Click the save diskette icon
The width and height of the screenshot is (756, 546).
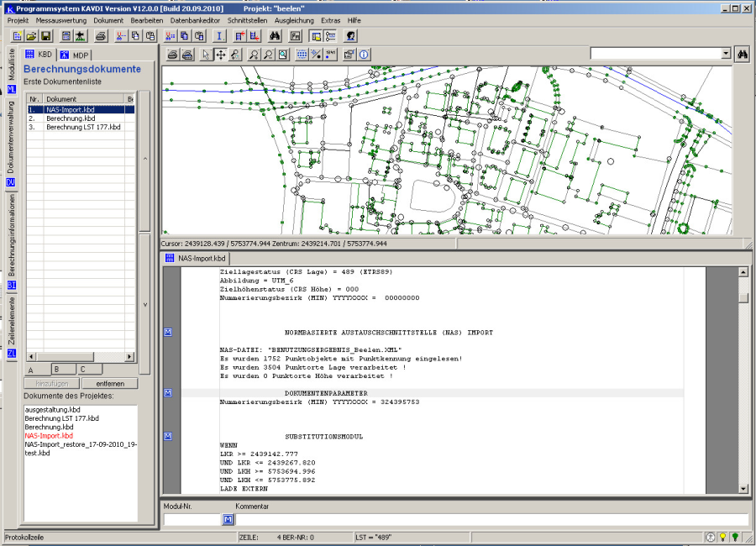pos(46,36)
